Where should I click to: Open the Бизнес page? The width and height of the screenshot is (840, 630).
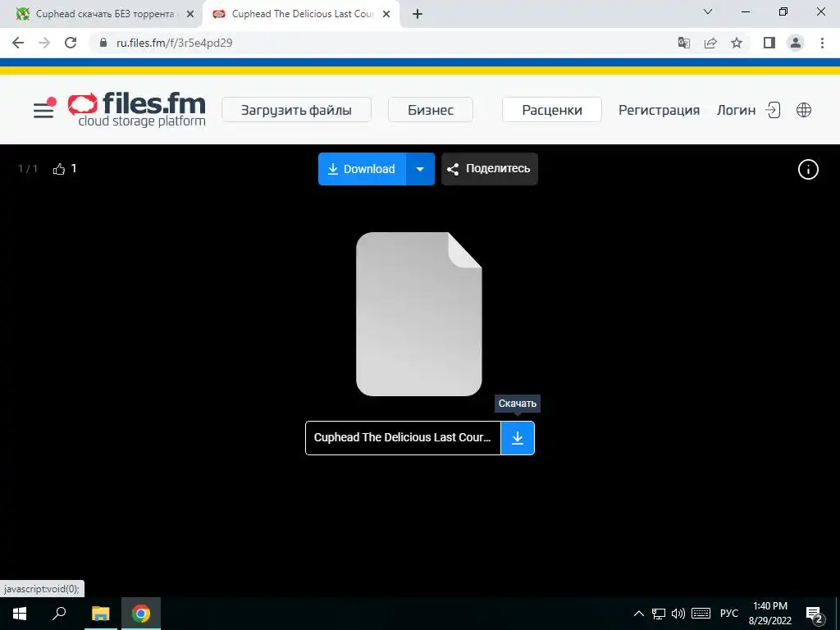pos(430,110)
